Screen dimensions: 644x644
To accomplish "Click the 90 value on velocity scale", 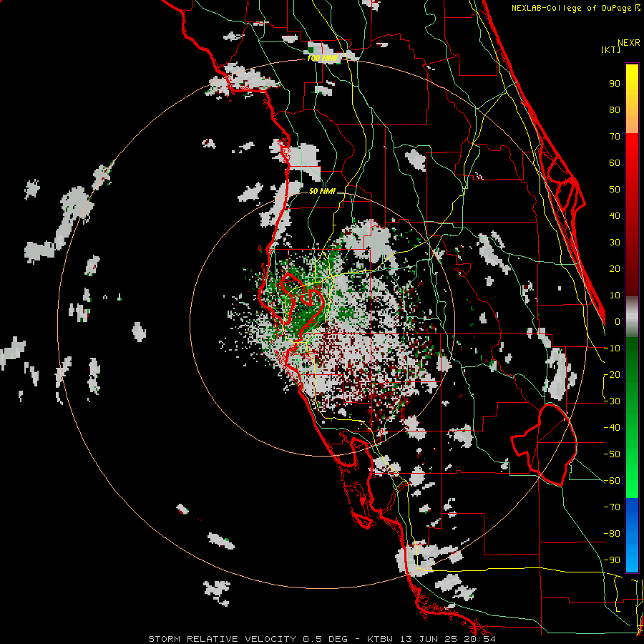I will point(615,84).
